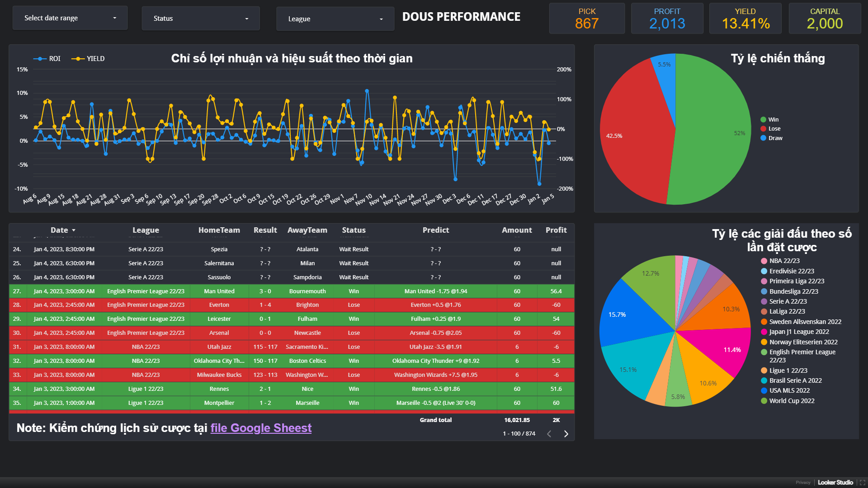The width and height of the screenshot is (868, 488).
Task: Click the Draw legend dot
Action: pos(763,138)
